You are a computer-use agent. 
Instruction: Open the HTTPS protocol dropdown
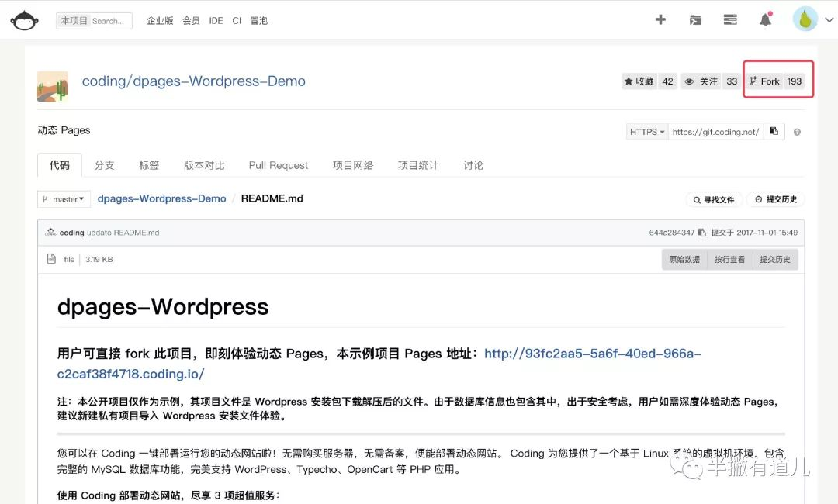point(647,132)
